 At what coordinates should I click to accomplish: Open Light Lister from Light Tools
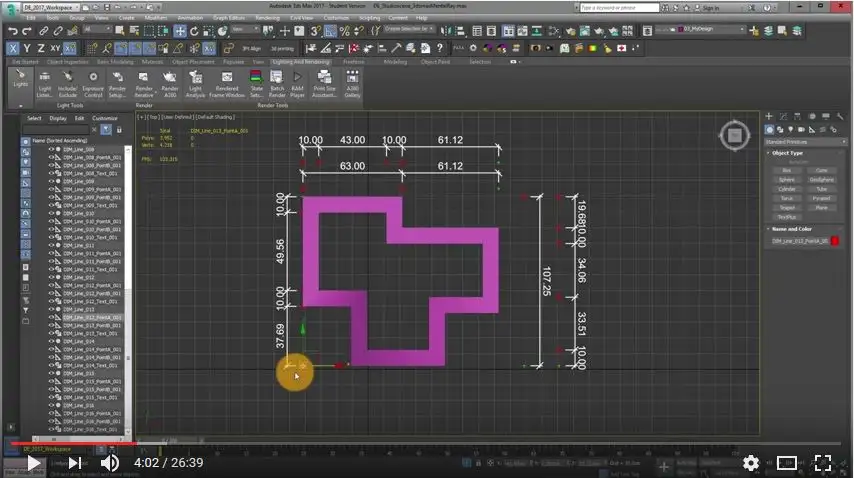(x=45, y=84)
